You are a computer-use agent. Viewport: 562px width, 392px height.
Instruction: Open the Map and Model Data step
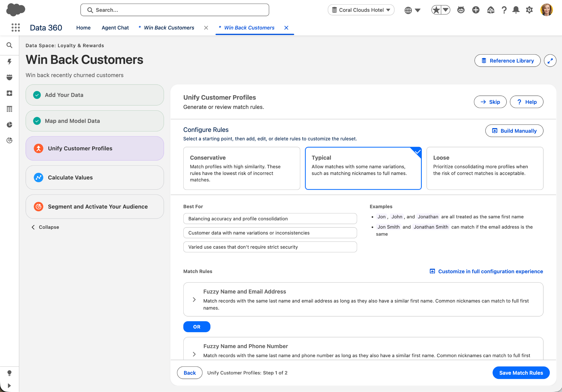pos(95,121)
